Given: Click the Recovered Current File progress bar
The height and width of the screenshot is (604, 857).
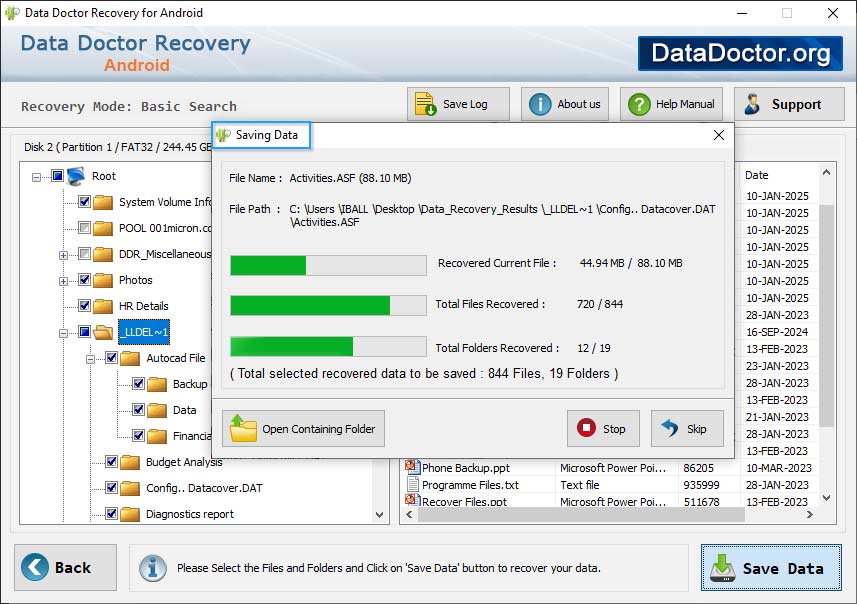Looking at the screenshot, I should [x=328, y=266].
